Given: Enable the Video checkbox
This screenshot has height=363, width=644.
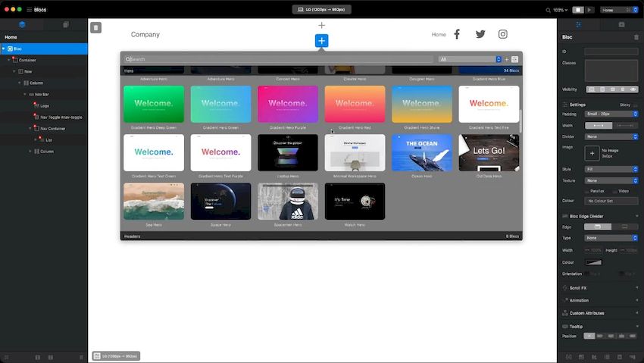Looking at the screenshot, I should point(615,192).
